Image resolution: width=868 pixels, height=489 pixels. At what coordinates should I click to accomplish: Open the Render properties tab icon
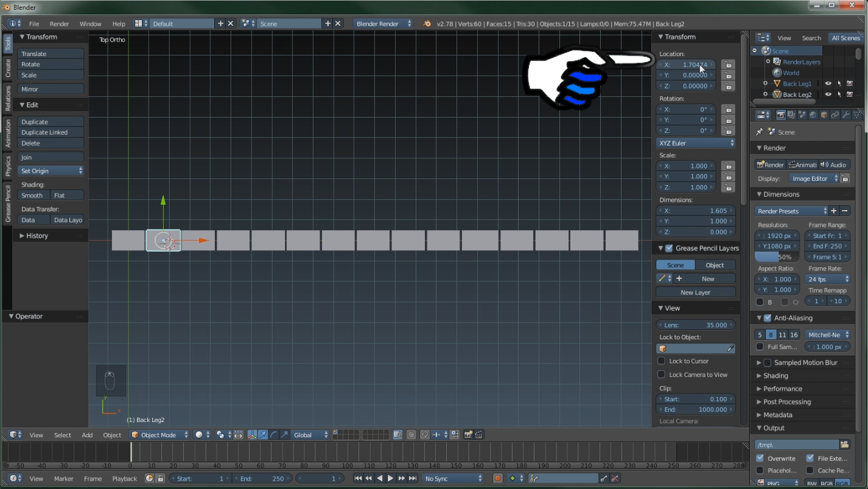[x=781, y=115]
